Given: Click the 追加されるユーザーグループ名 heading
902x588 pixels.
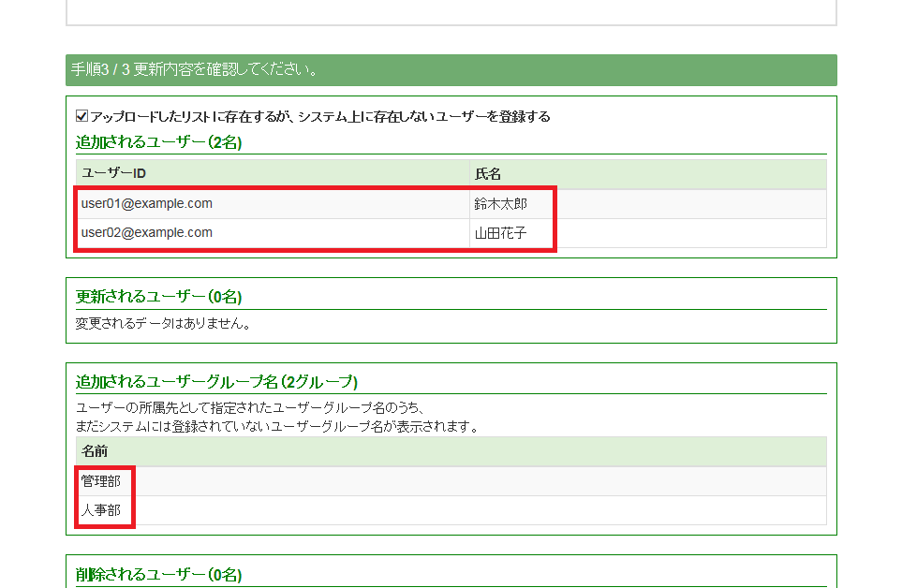Looking at the screenshot, I should click(217, 382).
